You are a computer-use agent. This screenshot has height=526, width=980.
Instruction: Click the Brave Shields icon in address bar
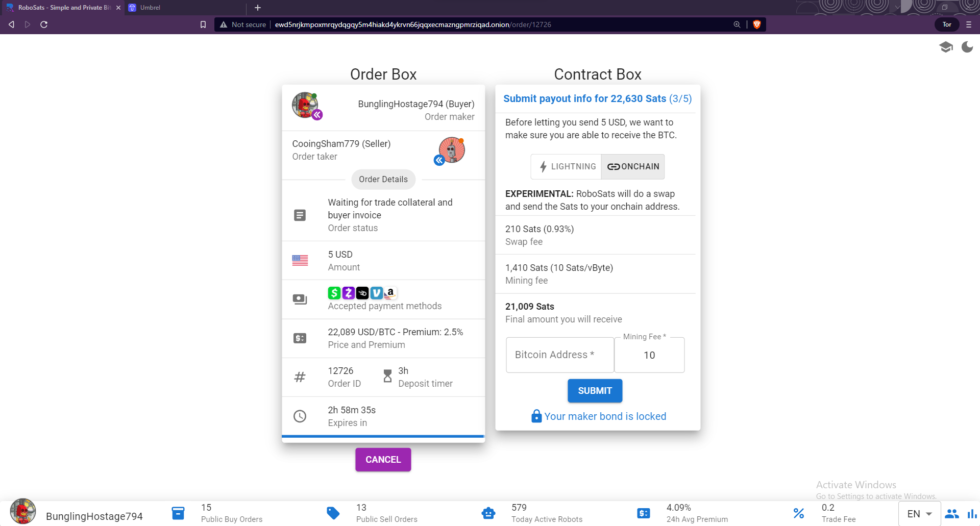pyautogui.click(x=757, y=24)
